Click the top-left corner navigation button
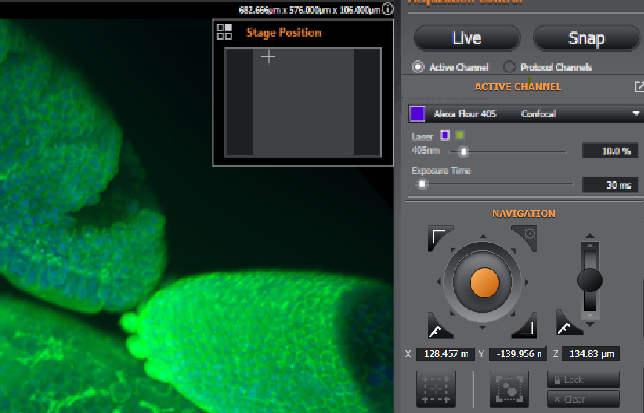 [438, 237]
